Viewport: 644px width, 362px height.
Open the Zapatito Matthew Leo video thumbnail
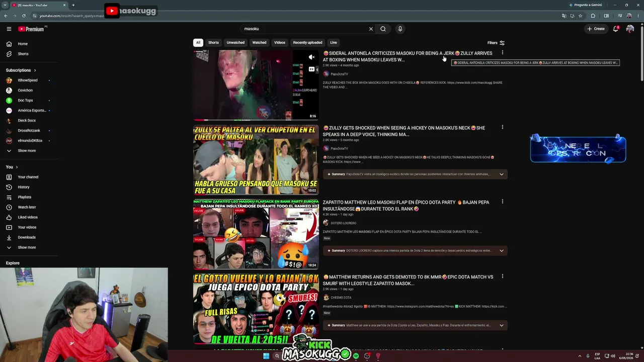[256, 234]
